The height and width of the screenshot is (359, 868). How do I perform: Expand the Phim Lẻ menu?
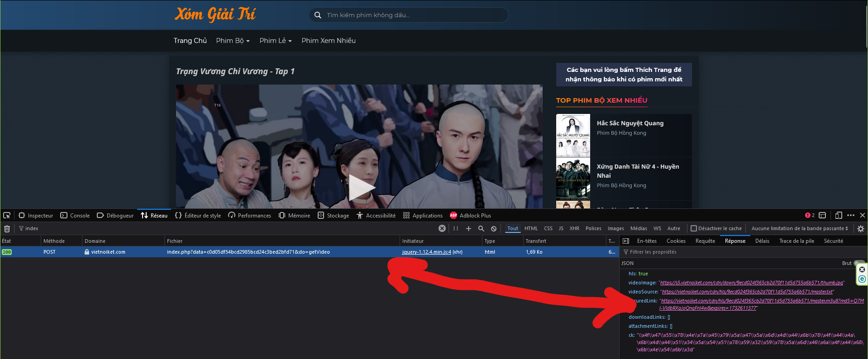coord(276,41)
